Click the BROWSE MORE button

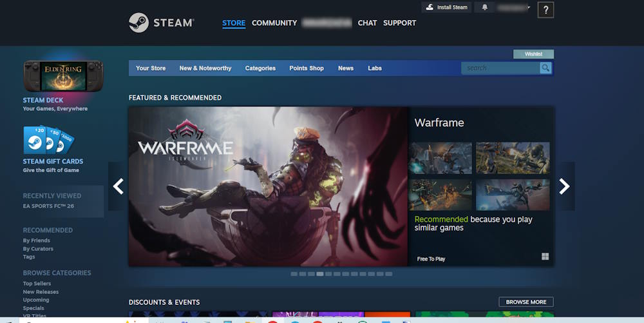click(x=526, y=302)
